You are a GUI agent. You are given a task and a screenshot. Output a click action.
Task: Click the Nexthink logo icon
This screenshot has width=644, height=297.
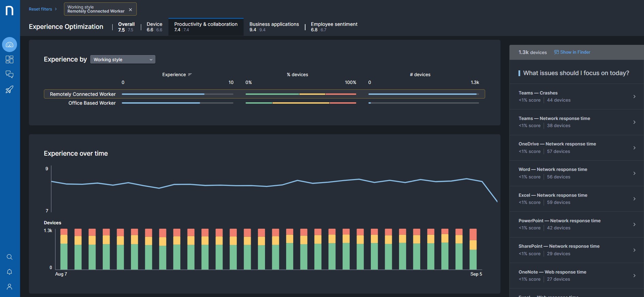click(x=10, y=11)
